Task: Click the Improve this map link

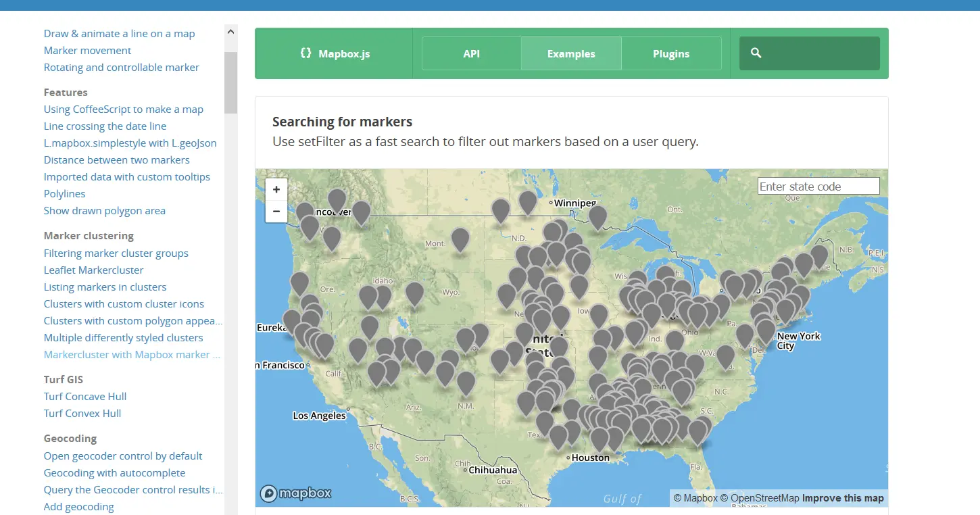Action: click(x=843, y=498)
